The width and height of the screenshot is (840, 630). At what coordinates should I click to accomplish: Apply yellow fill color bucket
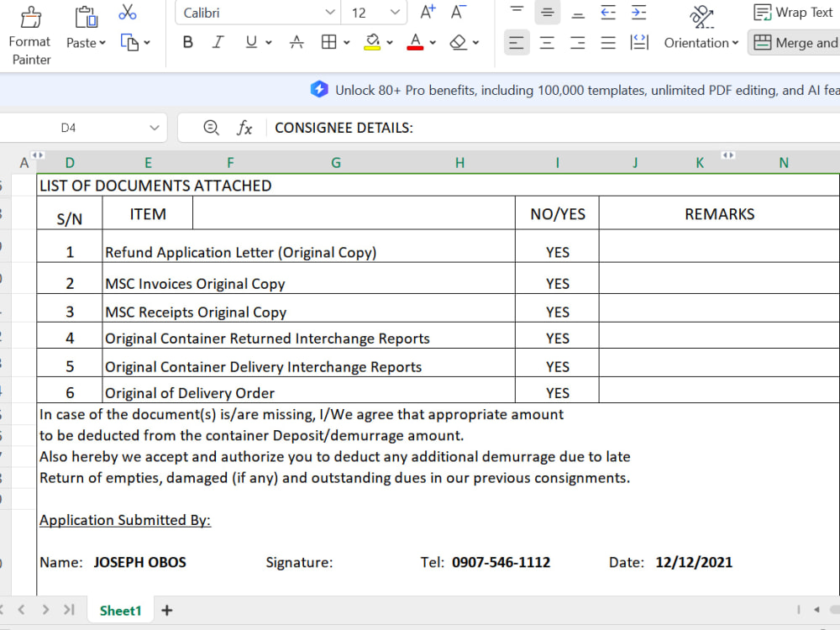372,42
